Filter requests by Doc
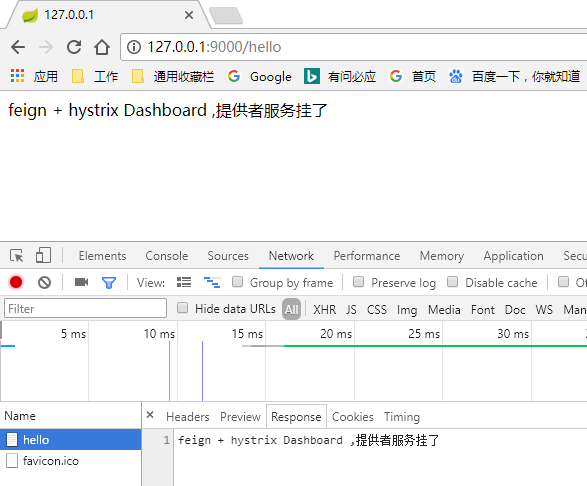The width and height of the screenshot is (587, 486). tap(515, 310)
